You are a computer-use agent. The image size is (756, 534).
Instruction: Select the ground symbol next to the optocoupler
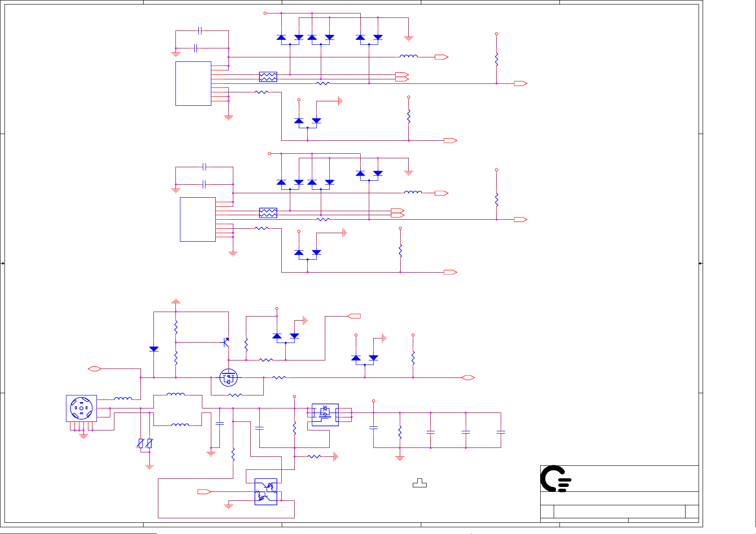(x=228, y=506)
